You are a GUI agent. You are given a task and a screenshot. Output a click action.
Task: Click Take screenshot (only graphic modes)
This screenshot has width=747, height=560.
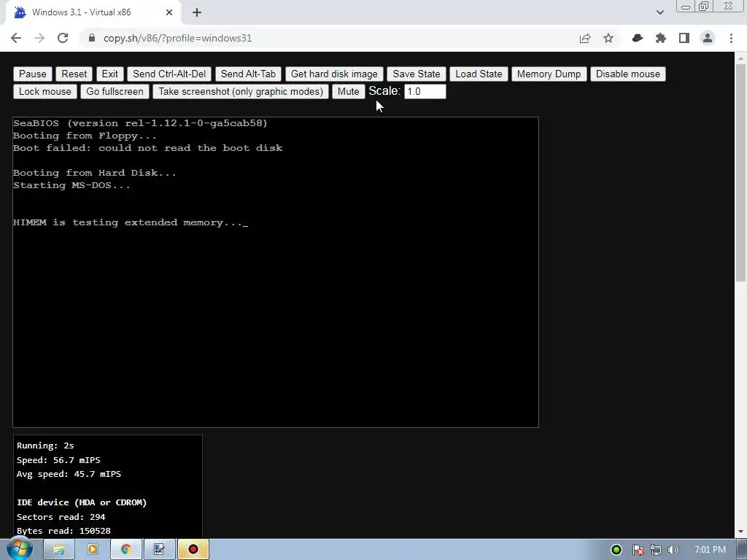click(241, 91)
